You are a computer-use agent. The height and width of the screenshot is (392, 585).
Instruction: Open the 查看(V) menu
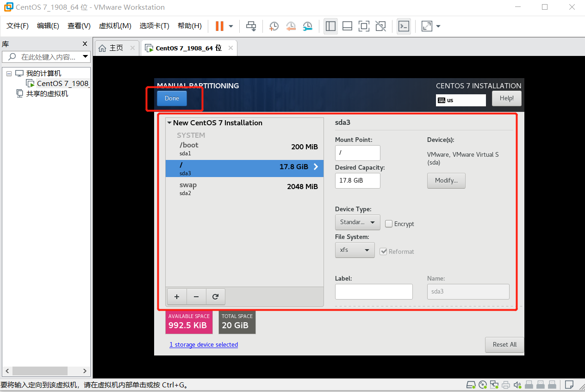(x=79, y=26)
